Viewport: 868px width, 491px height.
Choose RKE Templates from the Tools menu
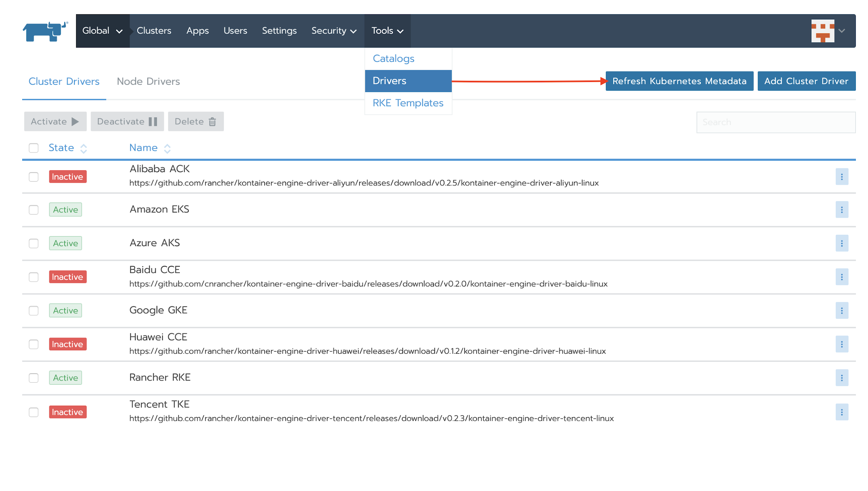point(408,103)
